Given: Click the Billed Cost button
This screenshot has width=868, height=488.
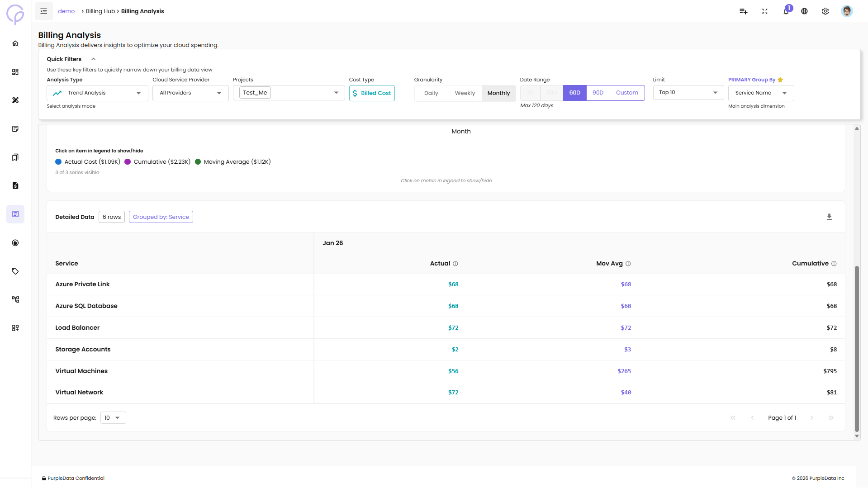Looking at the screenshot, I should pos(372,93).
